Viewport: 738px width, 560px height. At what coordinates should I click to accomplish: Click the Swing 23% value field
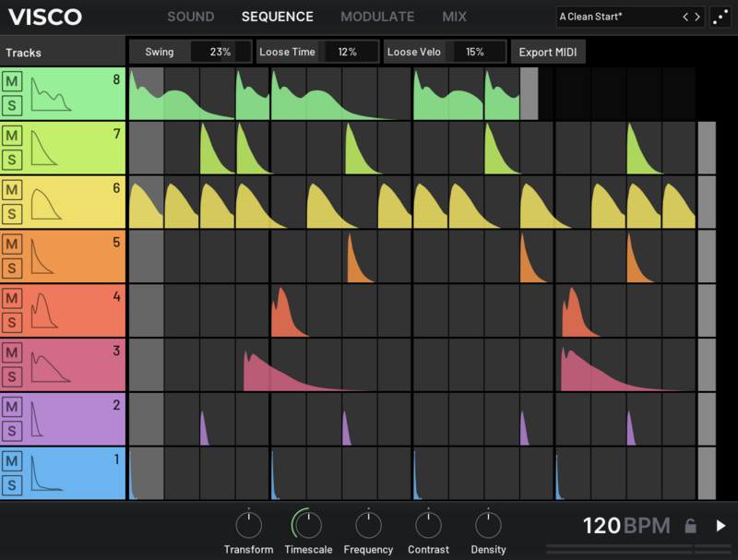point(220,52)
